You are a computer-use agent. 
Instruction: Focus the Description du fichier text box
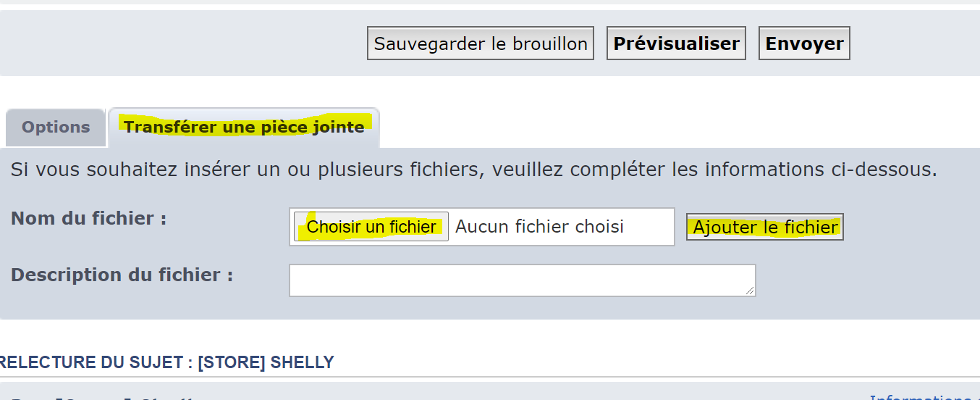pyautogui.click(x=521, y=280)
